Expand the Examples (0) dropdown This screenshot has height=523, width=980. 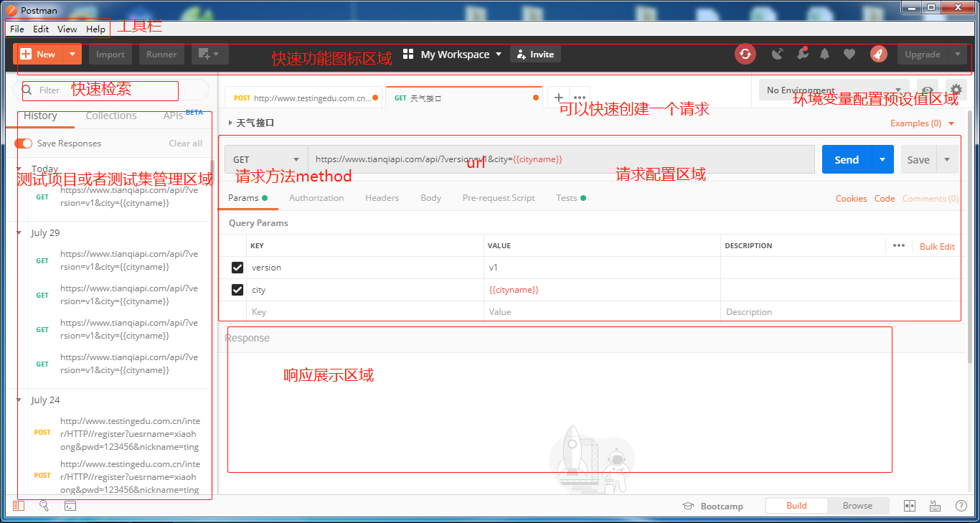pos(923,123)
